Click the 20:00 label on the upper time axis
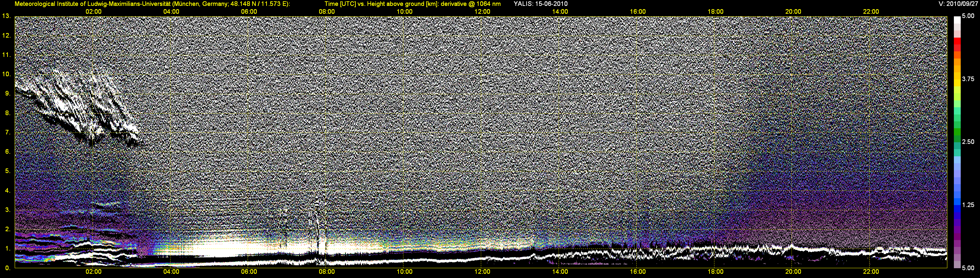980x278 pixels. point(793,12)
